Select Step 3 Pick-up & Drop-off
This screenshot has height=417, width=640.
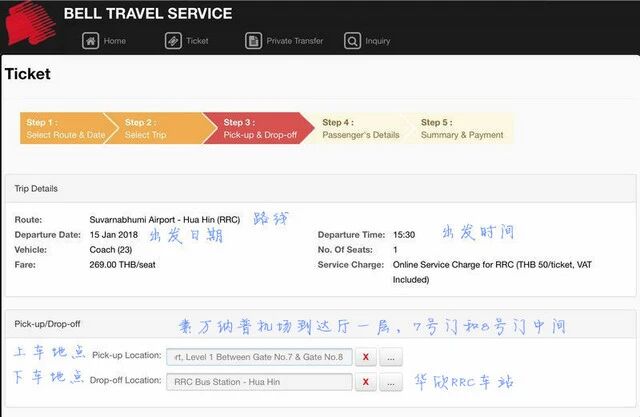pos(259,128)
